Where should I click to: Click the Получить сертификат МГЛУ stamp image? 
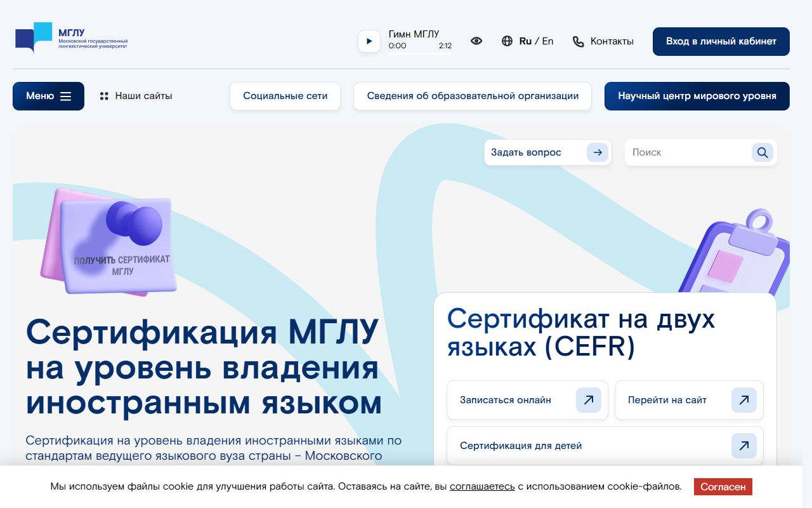tap(108, 243)
